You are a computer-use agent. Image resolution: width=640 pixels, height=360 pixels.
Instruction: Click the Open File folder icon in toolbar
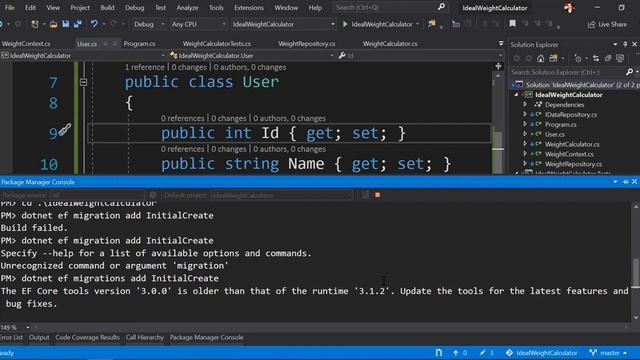(x=53, y=24)
